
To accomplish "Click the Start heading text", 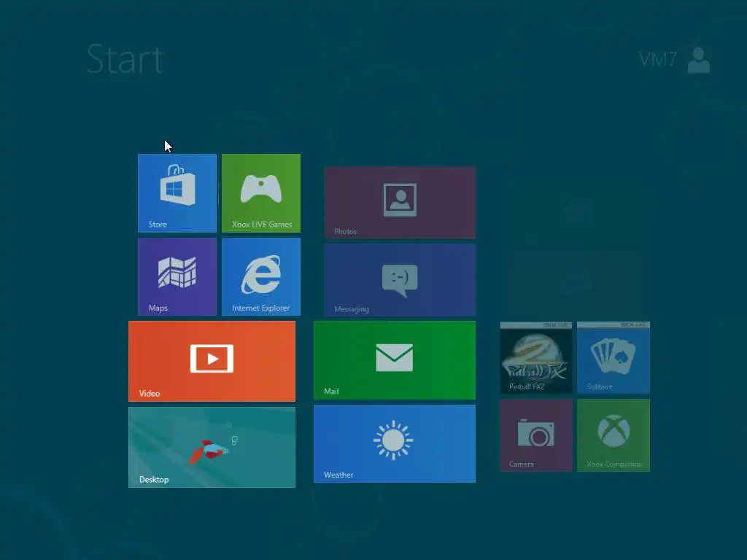I will coord(125,59).
